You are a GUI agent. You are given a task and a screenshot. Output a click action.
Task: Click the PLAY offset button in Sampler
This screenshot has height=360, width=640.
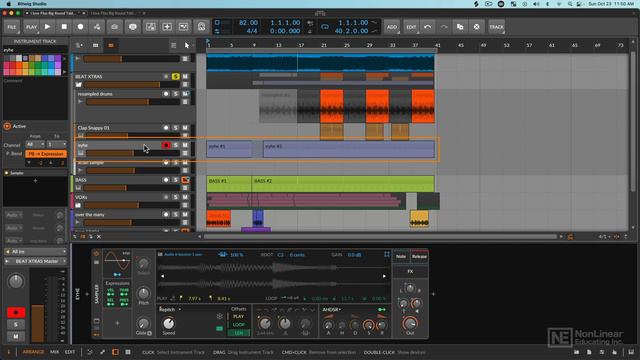click(x=239, y=316)
